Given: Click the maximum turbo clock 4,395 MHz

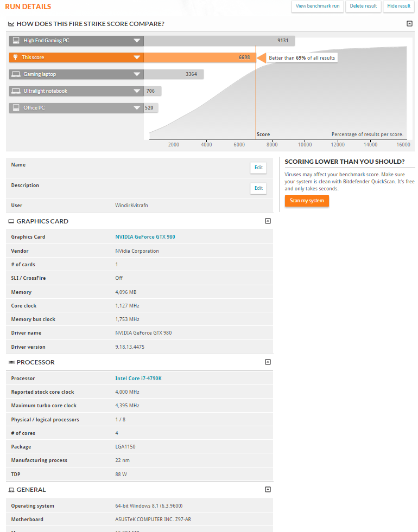Looking at the screenshot, I should coord(127,406).
